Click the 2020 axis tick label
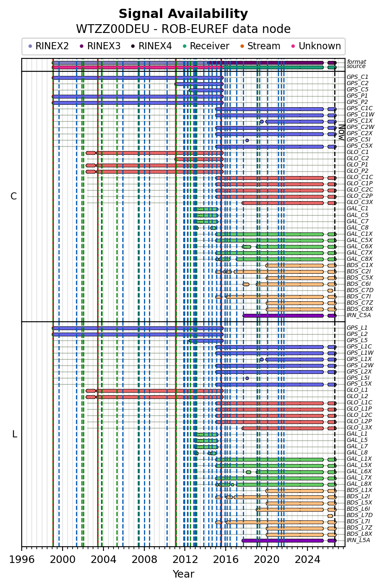Viewport: 383px width, 588px height. pyautogui.click(x=267, y=559)
